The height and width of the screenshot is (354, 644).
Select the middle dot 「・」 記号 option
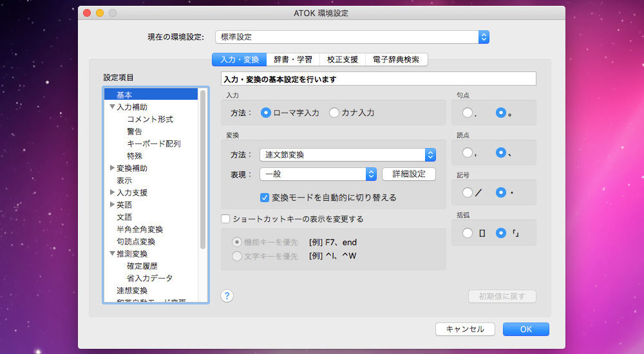pos(500,192)
